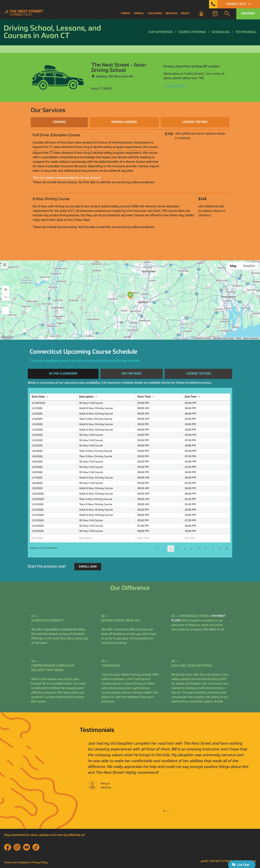Click the ENROLL NOW button
This screenshot has height=868, width=260.
click(88, 566)
